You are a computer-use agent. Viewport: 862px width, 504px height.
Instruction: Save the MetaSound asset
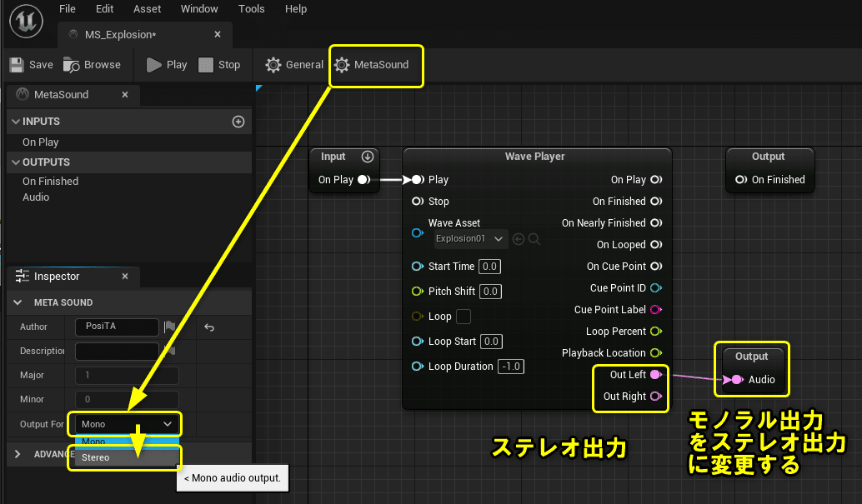click(x=32, y=65)
